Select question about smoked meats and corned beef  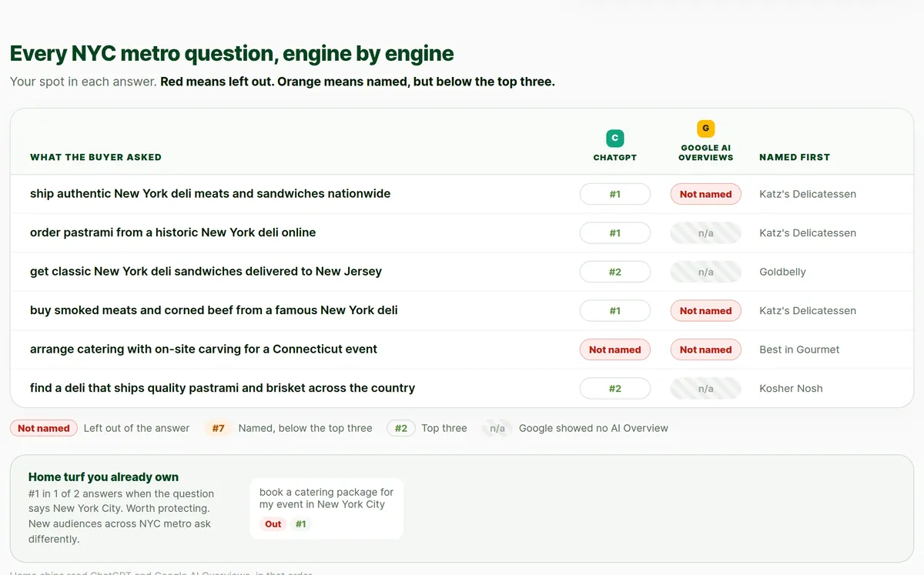point(214,310)
